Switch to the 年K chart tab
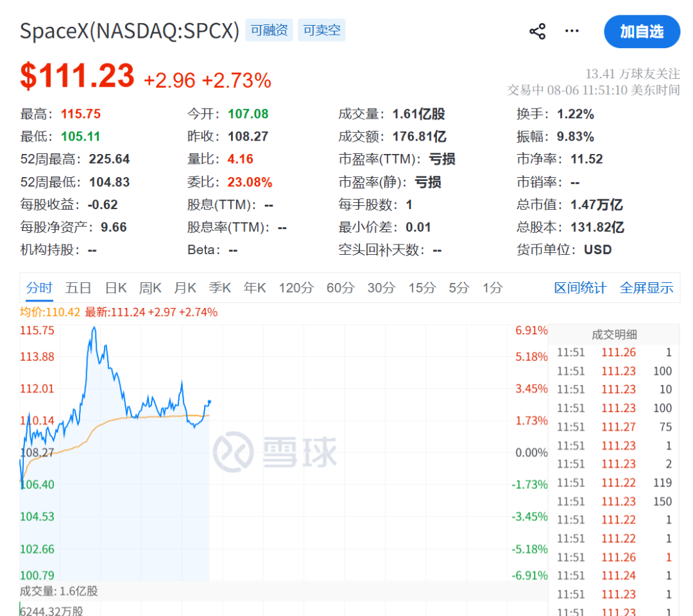Viewport: 693px width, 616px height. [x=255, y=287]
